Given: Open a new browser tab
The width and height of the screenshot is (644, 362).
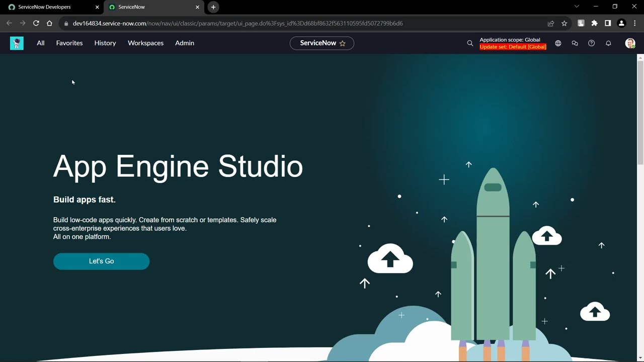Looking at the screenshot, I should pos(213,7).
